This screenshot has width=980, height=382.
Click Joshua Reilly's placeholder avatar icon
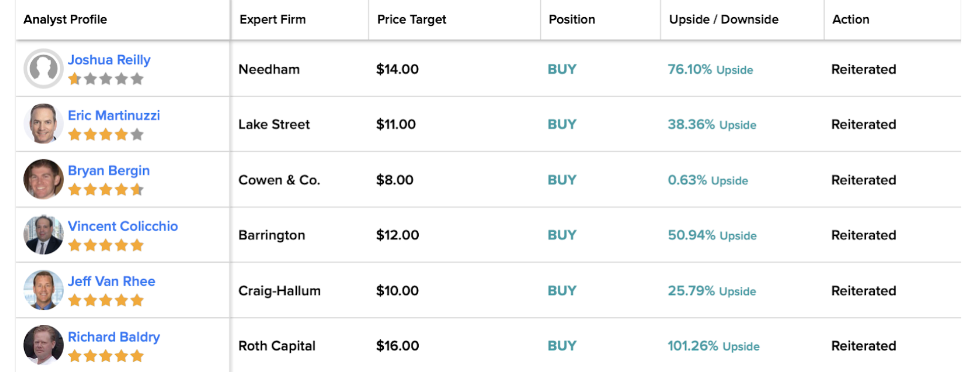click(43, 68)
